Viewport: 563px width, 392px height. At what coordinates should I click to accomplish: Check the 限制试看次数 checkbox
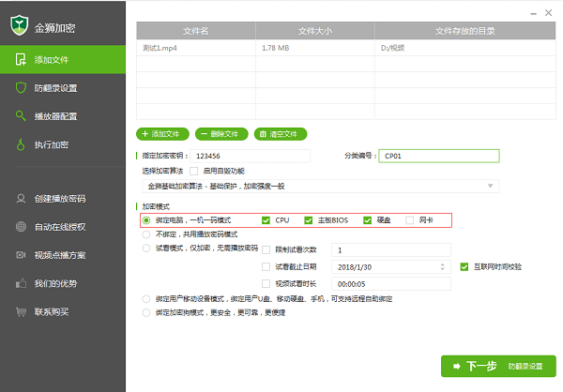pos(266,249)
